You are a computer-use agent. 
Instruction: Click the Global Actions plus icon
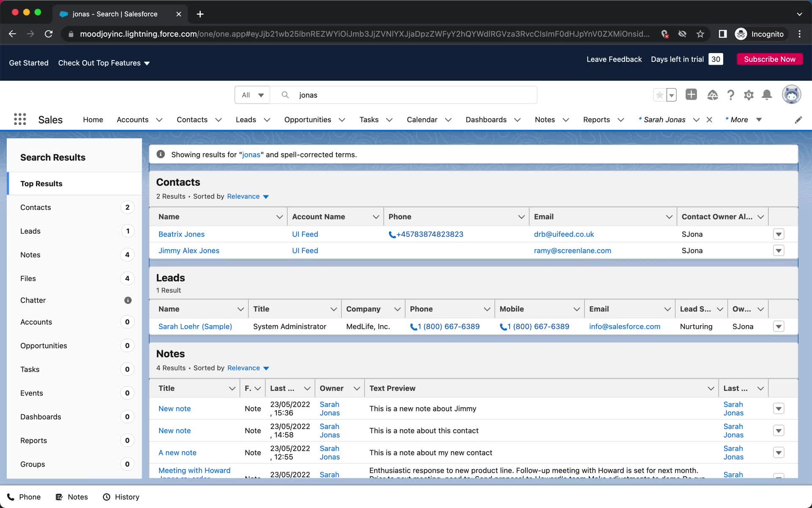(x=691, y=94)
